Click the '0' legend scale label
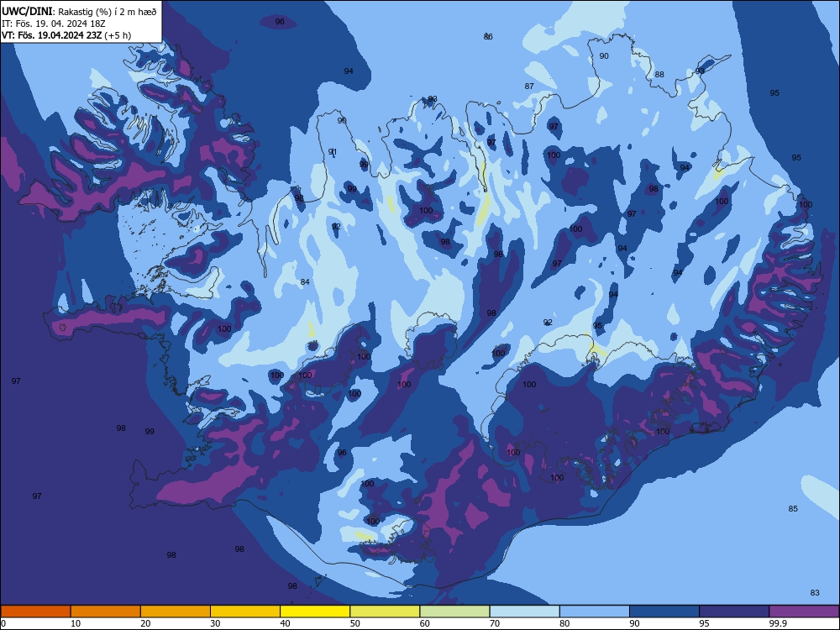840x630 pixels. (x=3, y=623)
